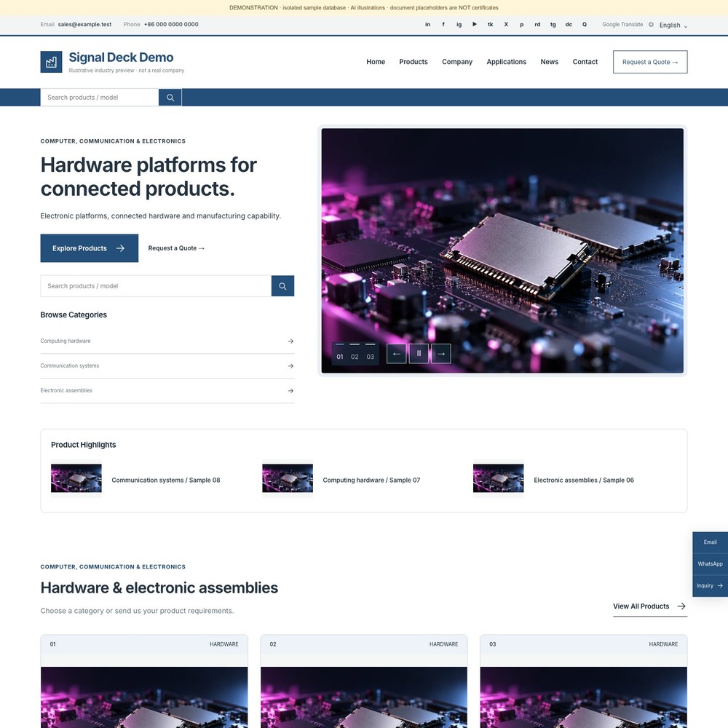Click the Signal Deck Demo factory logo
Screen dimensions: 728x728
(x=51, y=62)
